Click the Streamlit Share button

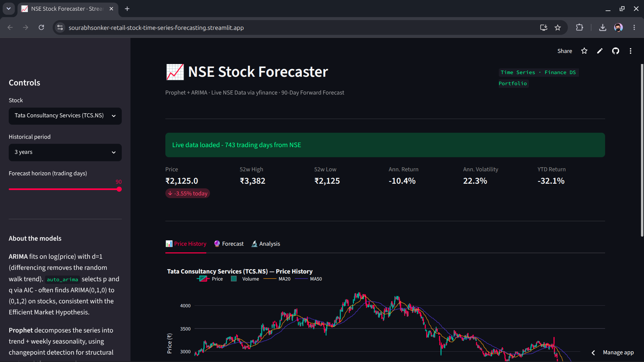[x=565, y=51]
